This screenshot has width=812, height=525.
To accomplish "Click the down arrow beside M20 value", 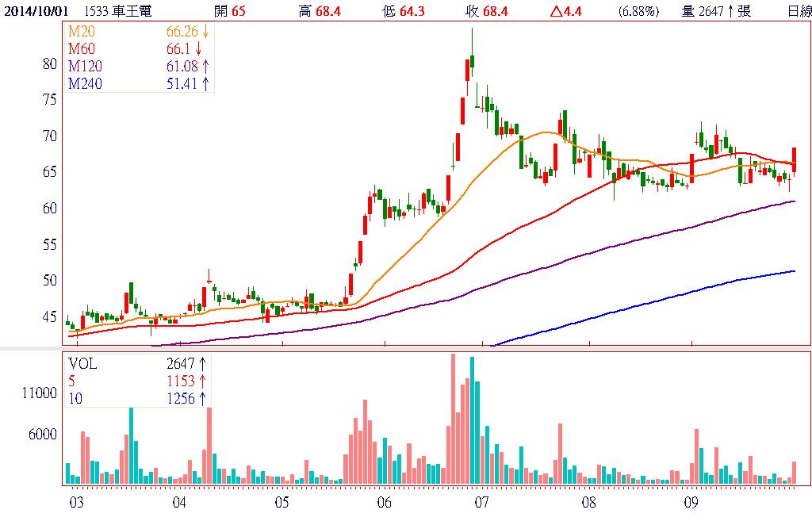I will pos(205,32).
